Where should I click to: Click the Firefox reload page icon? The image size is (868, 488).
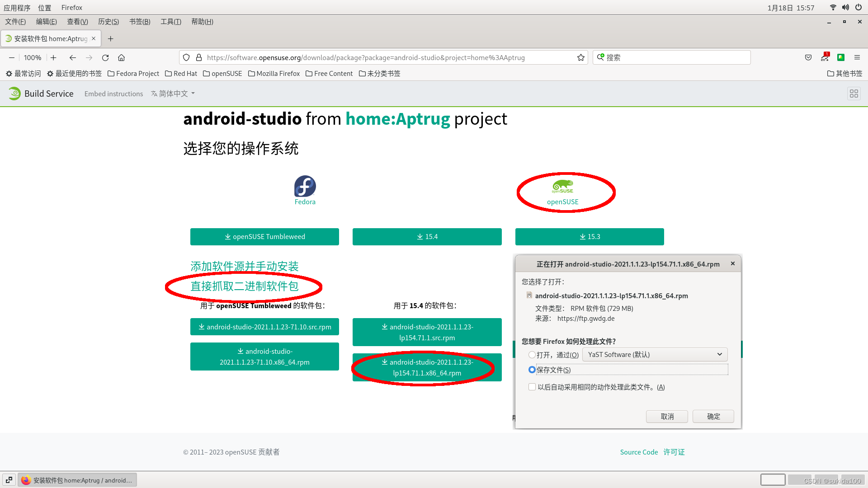[105, 58]
